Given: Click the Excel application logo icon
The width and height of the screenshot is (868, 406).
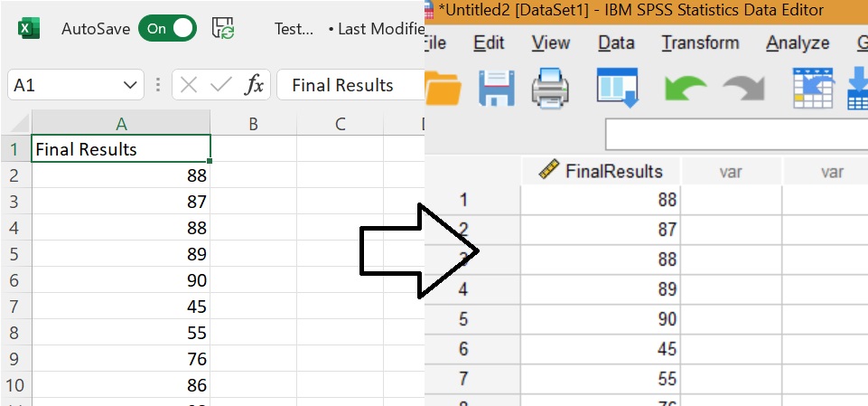Looking at the screenshot, I should click(29, 29).
